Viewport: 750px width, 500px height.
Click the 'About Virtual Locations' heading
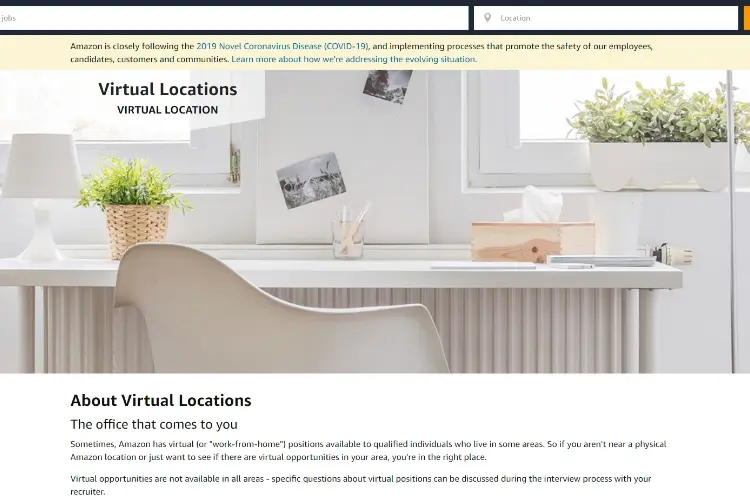(x=161, y=400)
